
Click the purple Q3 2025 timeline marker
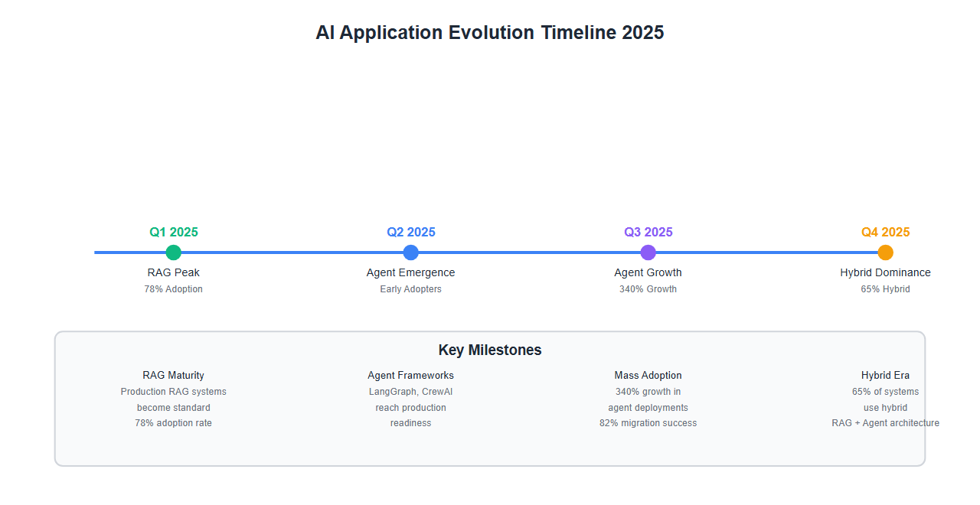648,252
